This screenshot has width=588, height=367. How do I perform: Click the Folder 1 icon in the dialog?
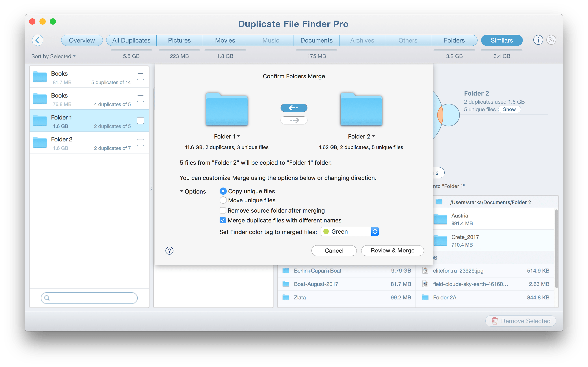227,110
